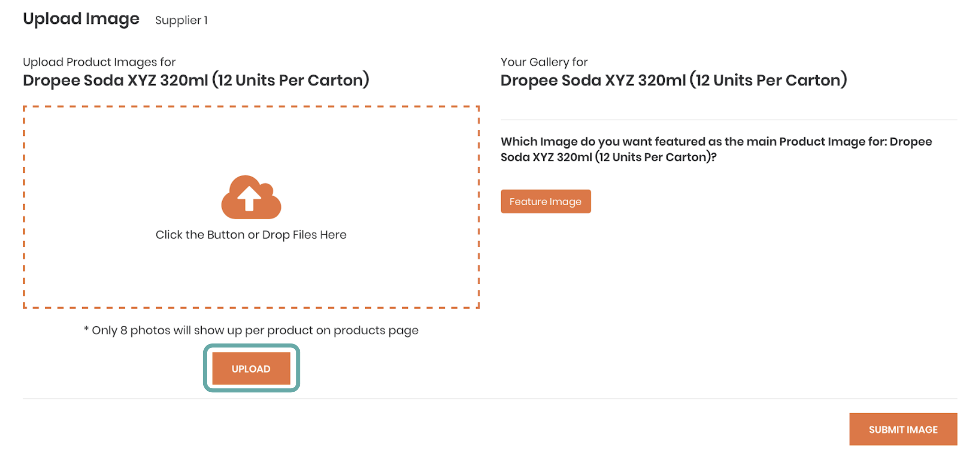Click the SUBMIT IMAGE button
This screenshot has height=458, width=980.
click(903, 429)
